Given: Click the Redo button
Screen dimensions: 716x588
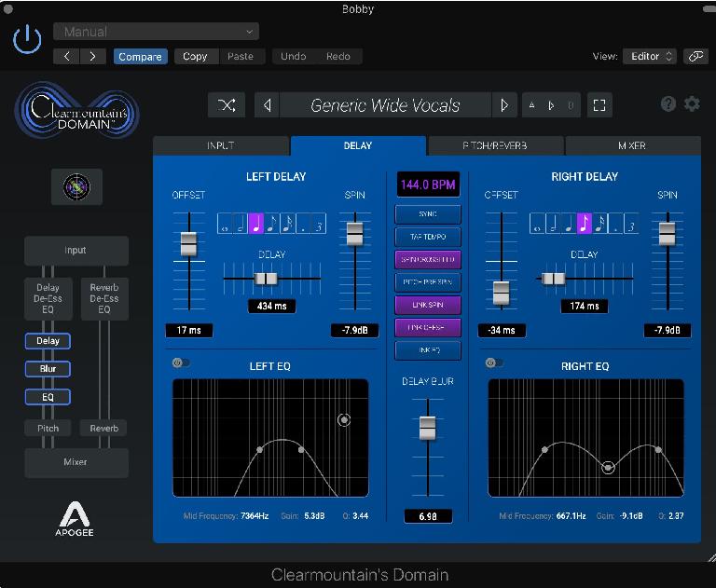Looking at the screenshot, I should pyautogui.click(x=338, y=57).
